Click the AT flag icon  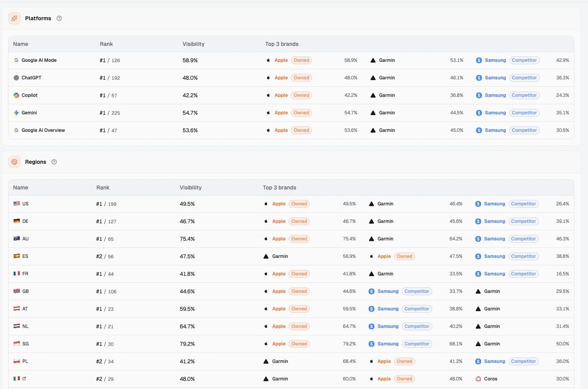[x=17, y=308]
